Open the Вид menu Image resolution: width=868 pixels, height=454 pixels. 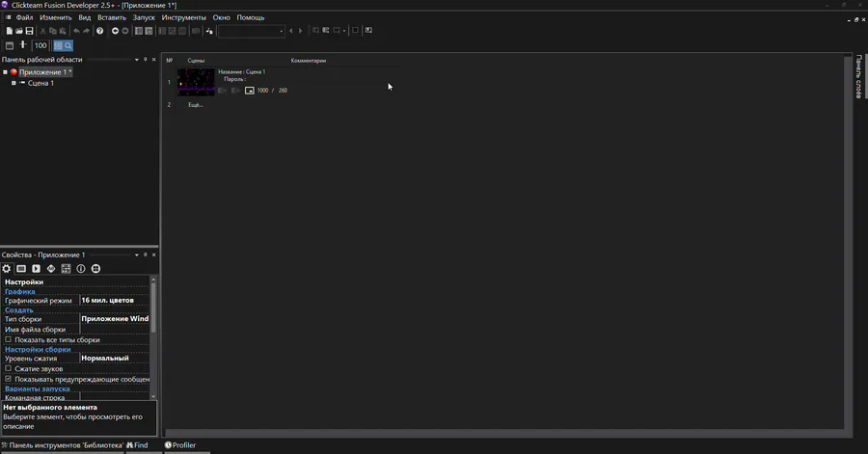click(x=84, y=17)
